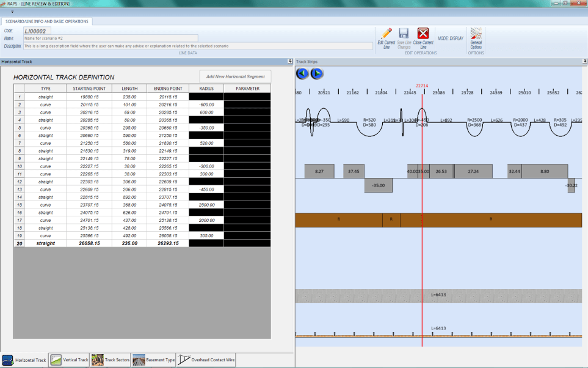The image size is (588, 368).
Task: Open General Options
Action: (476, 34)
